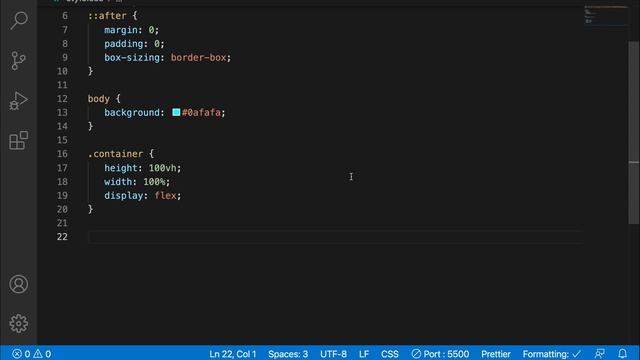The image size is (640, 360).
Task: Click the flex value on line 19
Action: coord(165,196)
